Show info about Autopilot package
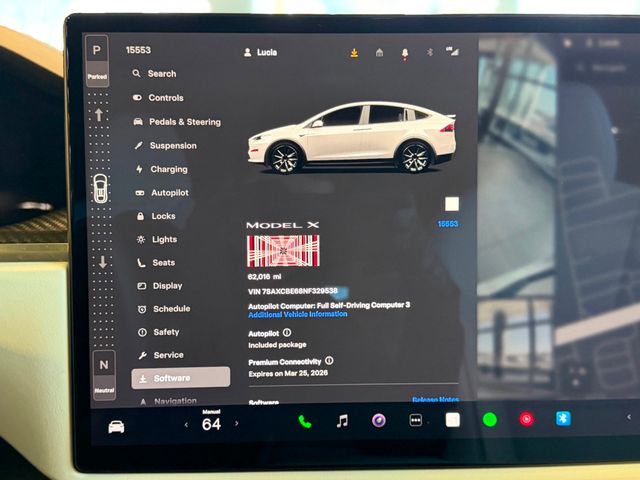Screen dimensions: 640x480 tap(287, 333)
